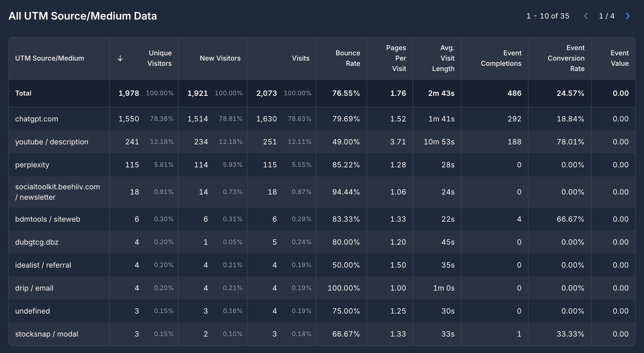
Task: Select stocksnap / modal source
Action: (46, 334)
